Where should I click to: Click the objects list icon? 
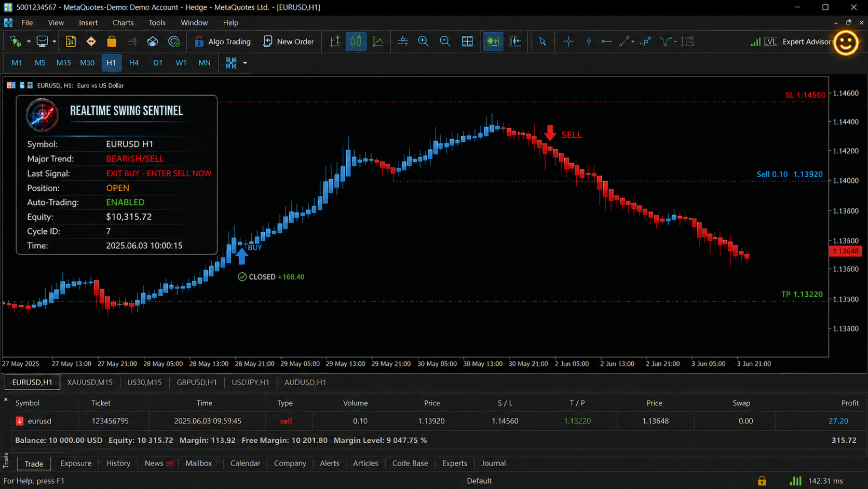[688, 42]
